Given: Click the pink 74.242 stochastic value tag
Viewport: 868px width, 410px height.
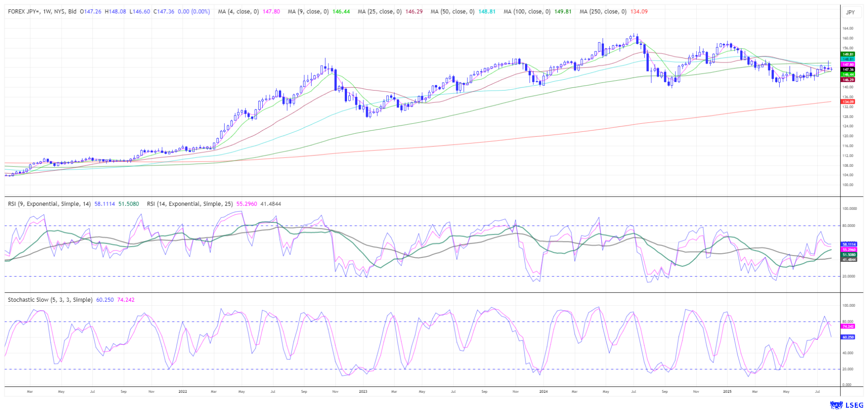Looking at the screenshot, I should 848,326.
